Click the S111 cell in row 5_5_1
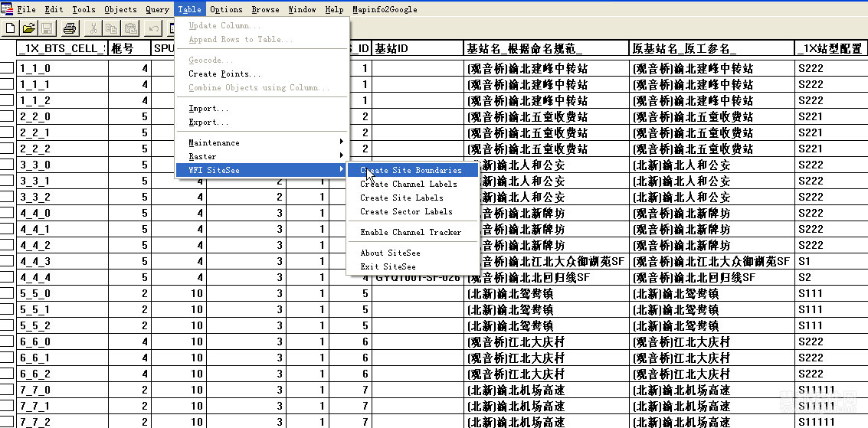 pyautogui.click(x=831, y=309)
